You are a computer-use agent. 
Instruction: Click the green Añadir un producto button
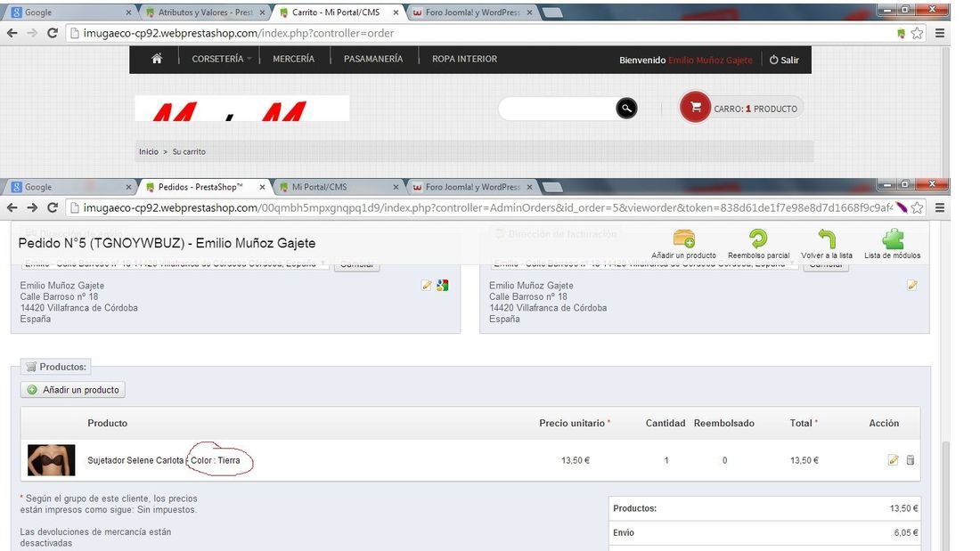point(73,390)
